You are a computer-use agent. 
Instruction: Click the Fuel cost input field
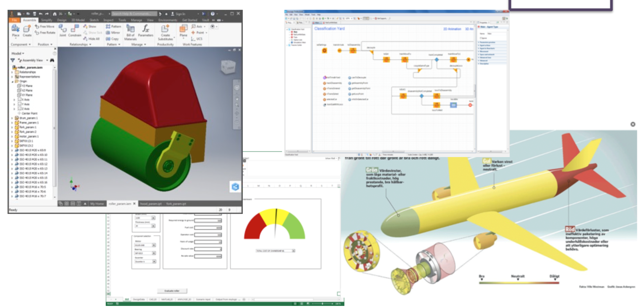[x=208, y=227]
